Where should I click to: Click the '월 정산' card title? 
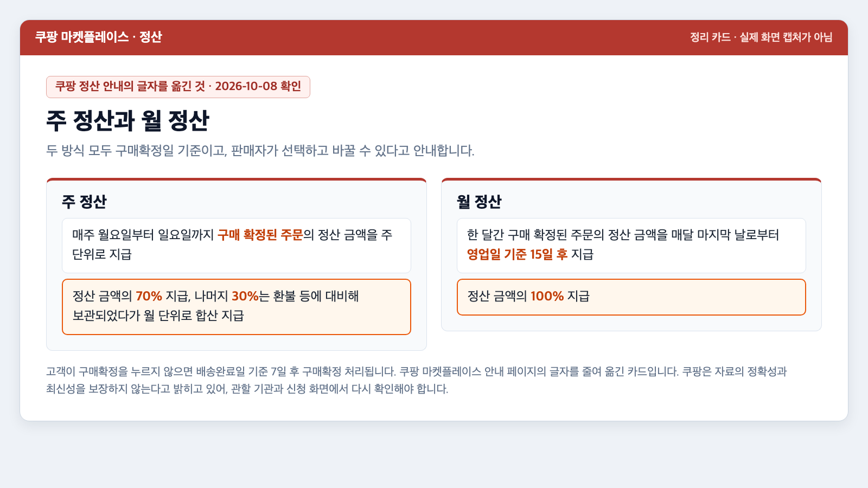click(x=479, y=202)
